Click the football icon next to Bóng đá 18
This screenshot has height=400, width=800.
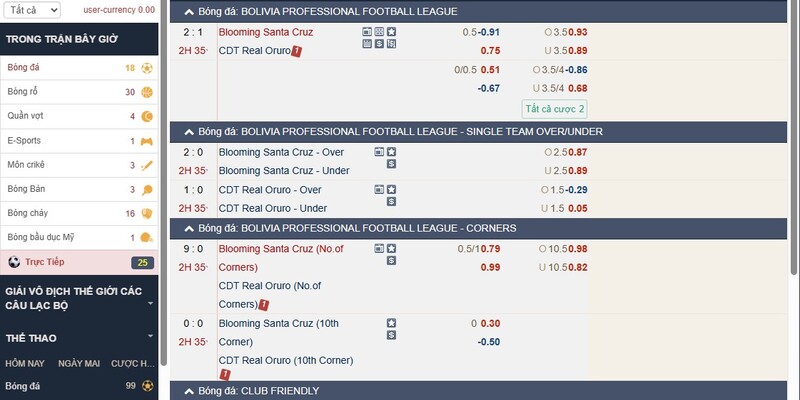(x=147, y=68)
